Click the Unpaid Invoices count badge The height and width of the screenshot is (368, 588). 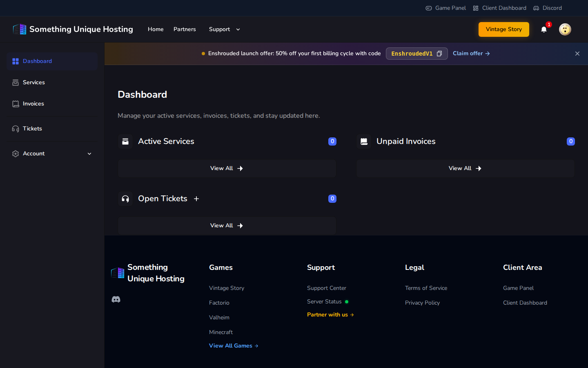(571, 141)
